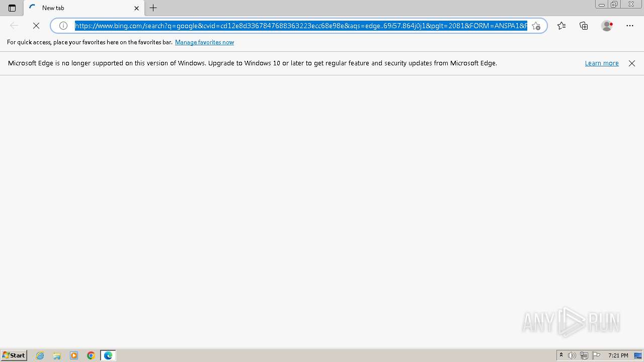The width and height of the screenshot is (644, 362).
Task: Click the unsupported Windows version message text
Action: tap(253, 63)
